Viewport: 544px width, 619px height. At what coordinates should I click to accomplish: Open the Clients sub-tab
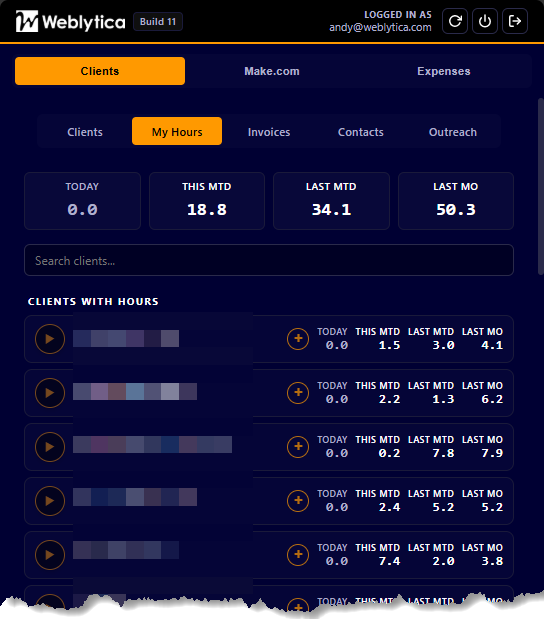tap(85, 131)
